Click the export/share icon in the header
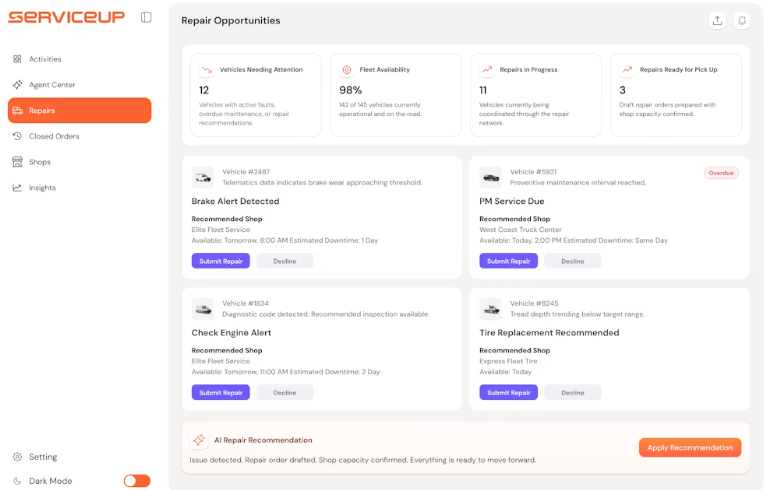Screen dimensions: 767x490 click(717, 21)
